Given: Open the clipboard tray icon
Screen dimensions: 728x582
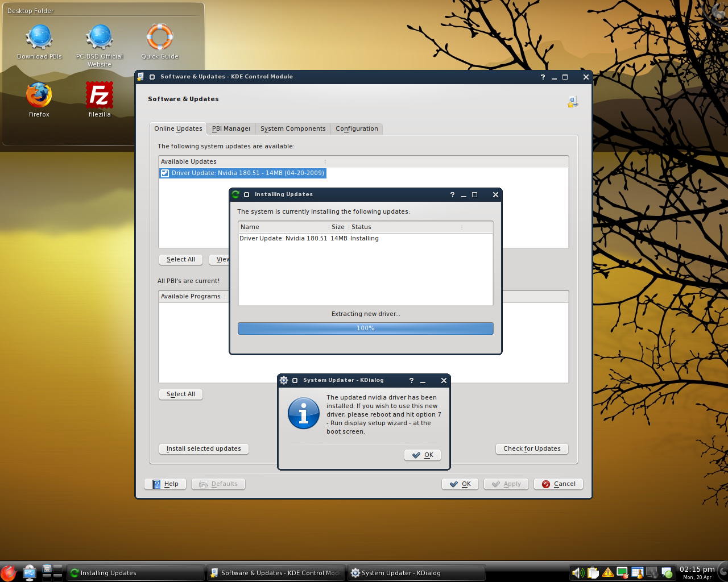Looking at the screenshot, I should [593, 572].
